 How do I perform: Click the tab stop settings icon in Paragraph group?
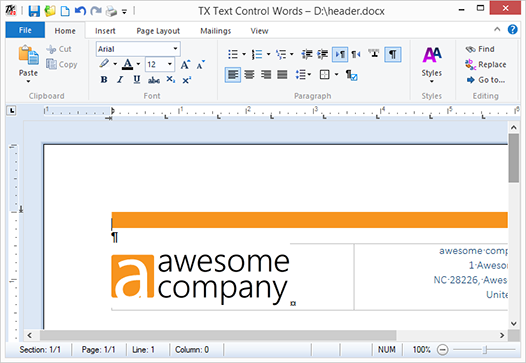coord(373,54)
